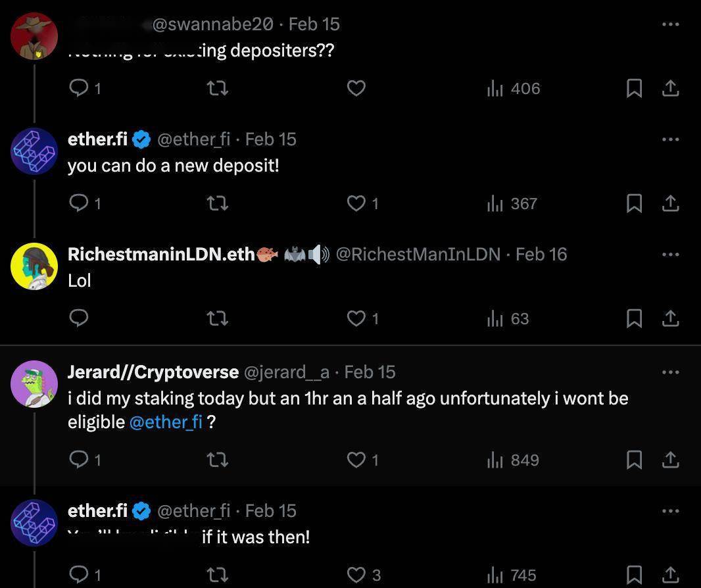Retweet the swannabe20 tweet

218,88
